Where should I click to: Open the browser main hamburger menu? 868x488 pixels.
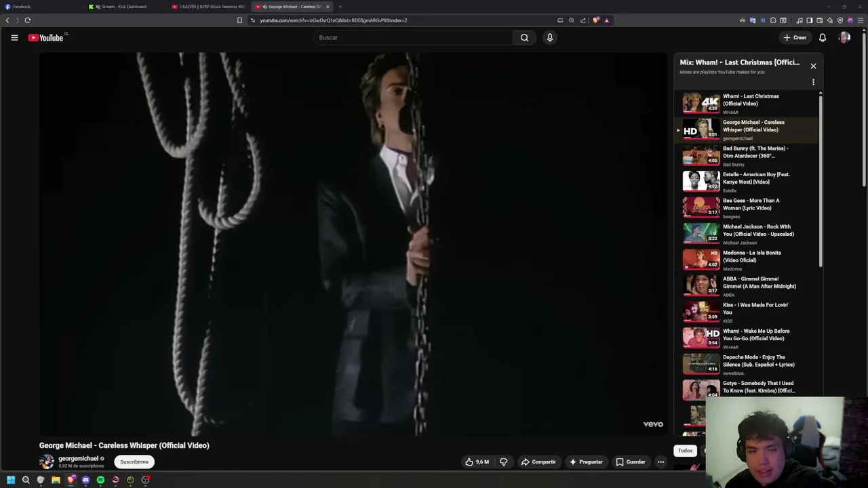(861, 20)
